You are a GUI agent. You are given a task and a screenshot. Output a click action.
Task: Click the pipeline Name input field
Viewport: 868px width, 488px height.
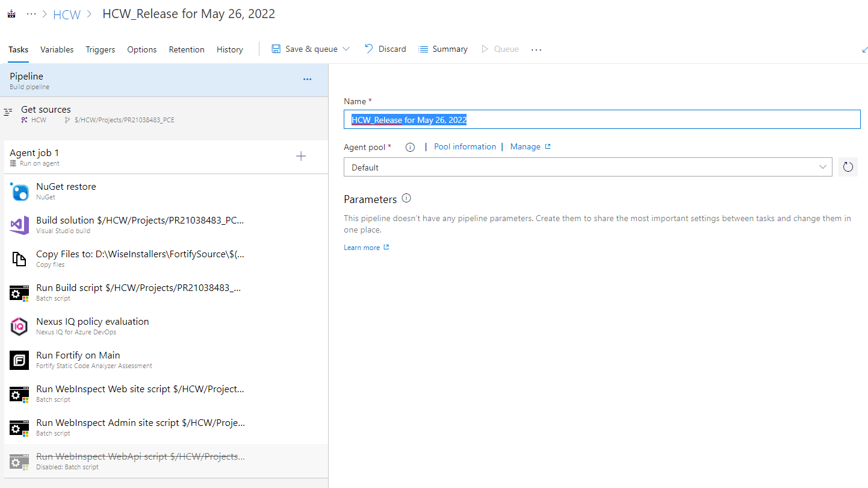602,119
